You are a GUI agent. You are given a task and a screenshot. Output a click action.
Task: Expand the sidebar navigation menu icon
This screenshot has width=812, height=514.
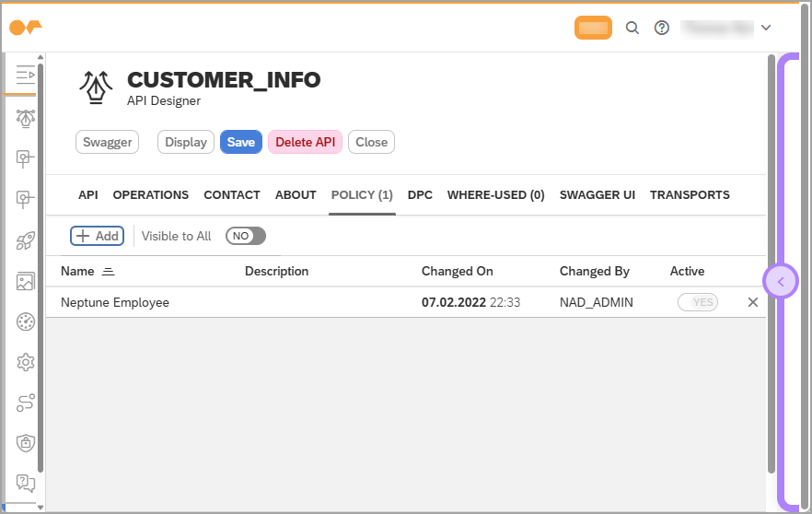click(25, 76)
